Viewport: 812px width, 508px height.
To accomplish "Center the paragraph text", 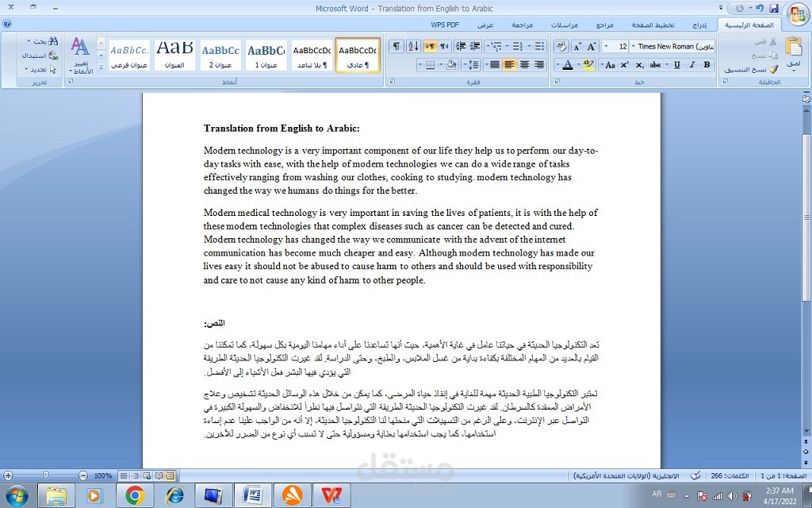I will click(x=525, y=65).
